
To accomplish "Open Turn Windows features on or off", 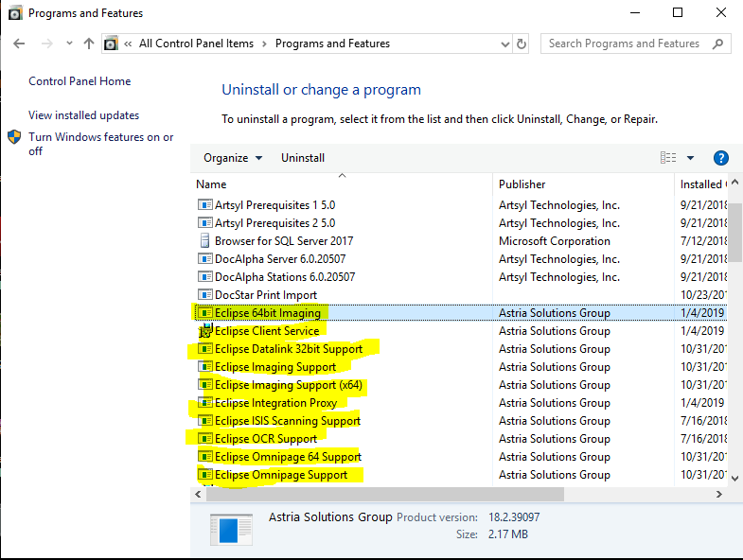I will tap(101, 144).
